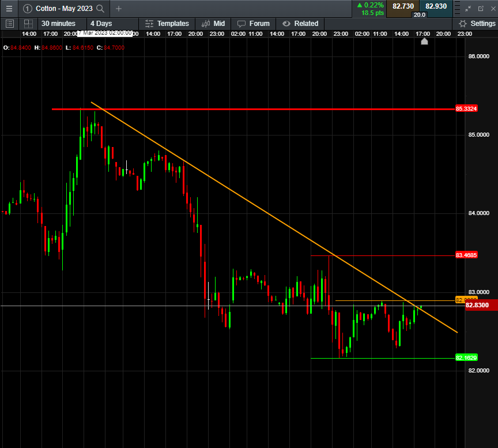Screen dimensions: 498x448
Task: Show Related instruments
Action: tap(300, 24)
